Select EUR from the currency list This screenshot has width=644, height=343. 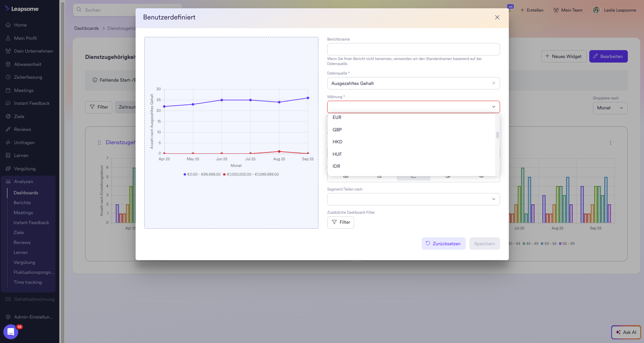pos(337,118)
